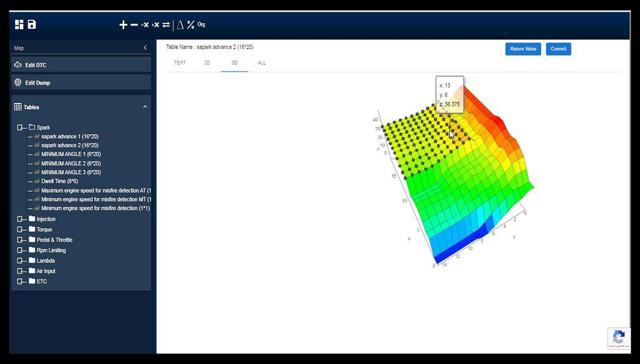Click the plus add-value toolbar icon

(123, 25)
